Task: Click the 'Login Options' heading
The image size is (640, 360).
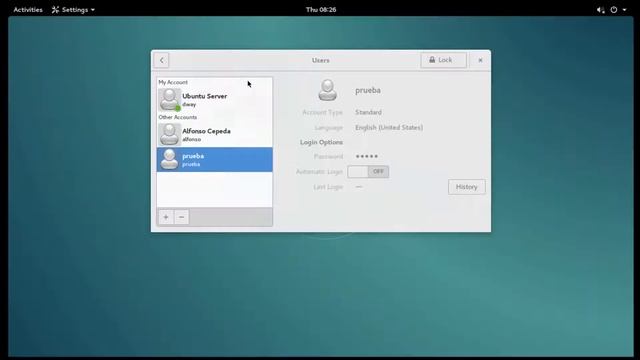Action: click(x=321, y=142)
